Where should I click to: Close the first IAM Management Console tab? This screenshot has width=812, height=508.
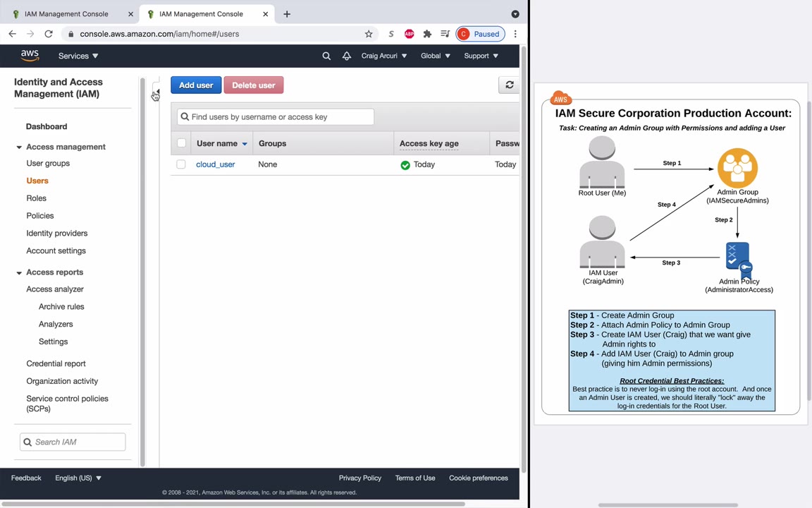(x=130, y=14)
